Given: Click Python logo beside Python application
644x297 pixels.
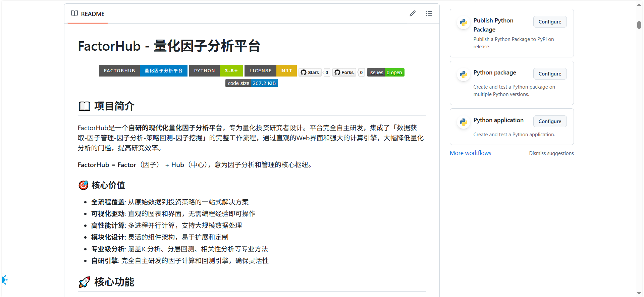Looking at the screenshot, I should coord(464,122).
